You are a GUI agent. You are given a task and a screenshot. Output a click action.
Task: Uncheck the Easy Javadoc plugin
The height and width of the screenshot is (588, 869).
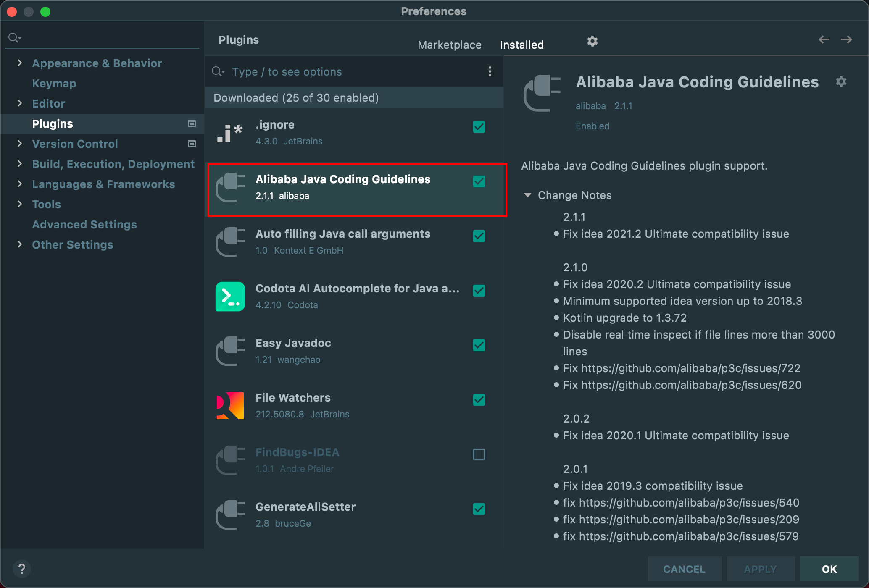[479, 345]
